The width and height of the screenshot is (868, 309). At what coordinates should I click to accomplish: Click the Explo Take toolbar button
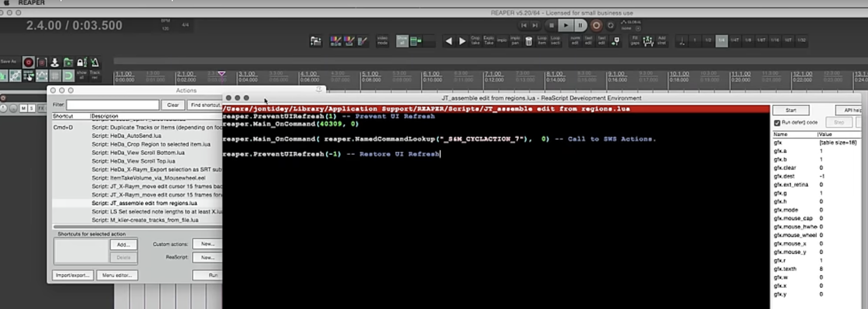coord(489,41)
